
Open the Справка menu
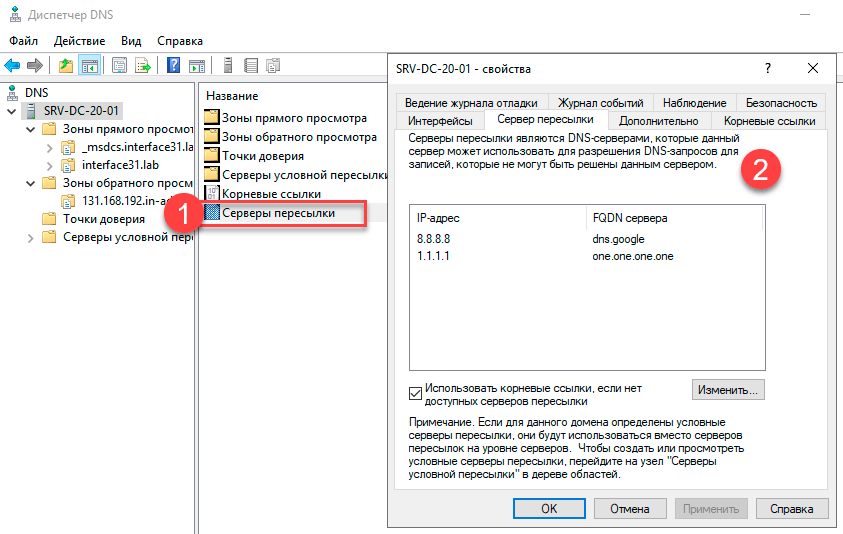pos(180,41)
